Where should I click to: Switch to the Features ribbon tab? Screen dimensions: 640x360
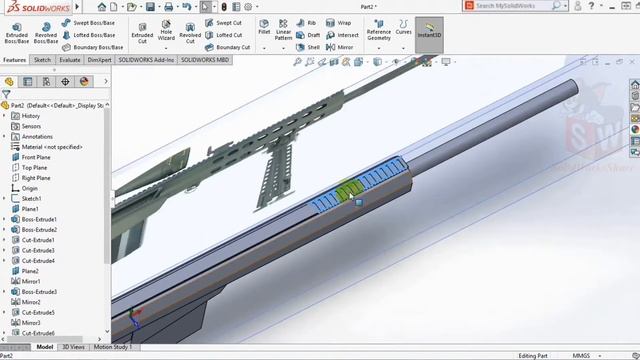point(14,60)
